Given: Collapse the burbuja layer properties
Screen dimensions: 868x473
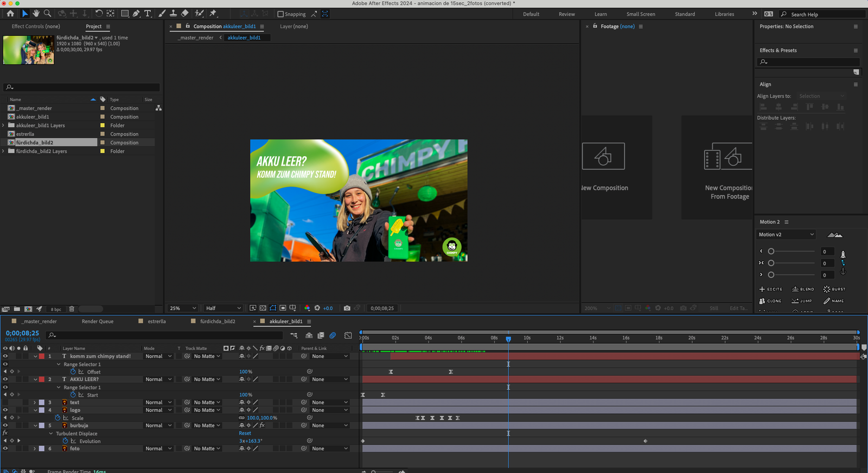Looking at the screenshot, I should click(35, 425).
